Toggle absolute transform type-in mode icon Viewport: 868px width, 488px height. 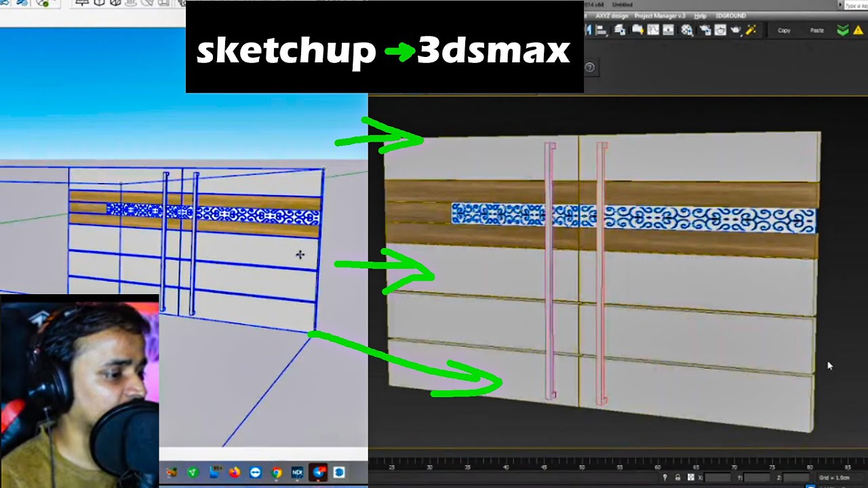pyautogui.click(x=691, y=477)
